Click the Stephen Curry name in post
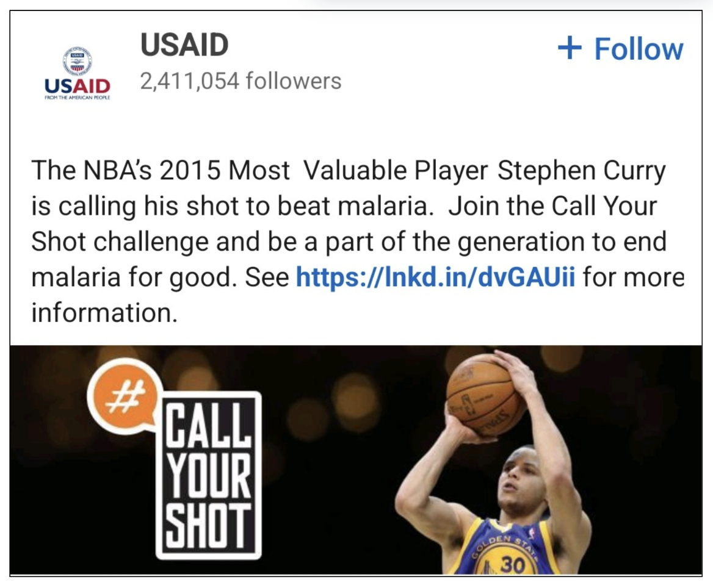 pos(581,171)
